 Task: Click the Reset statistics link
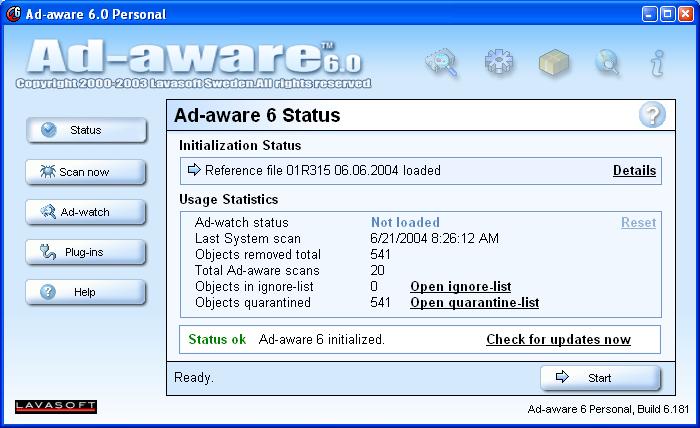638,223
